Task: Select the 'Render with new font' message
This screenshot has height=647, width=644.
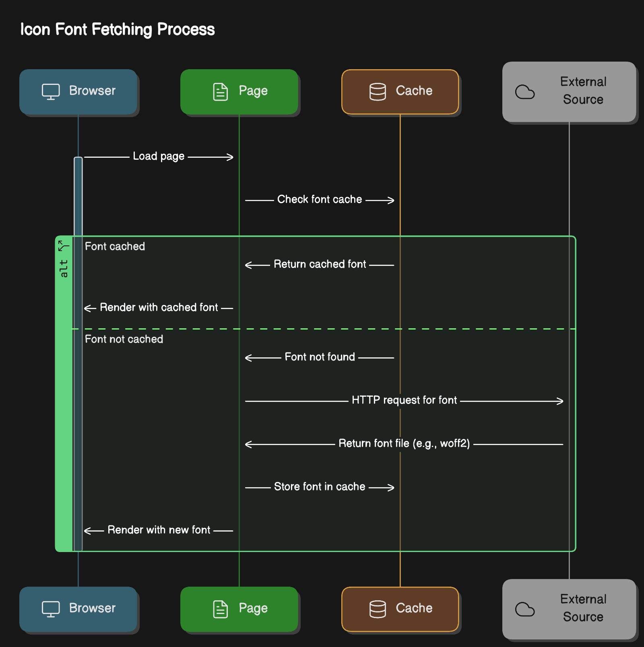Action: [159, 530]
